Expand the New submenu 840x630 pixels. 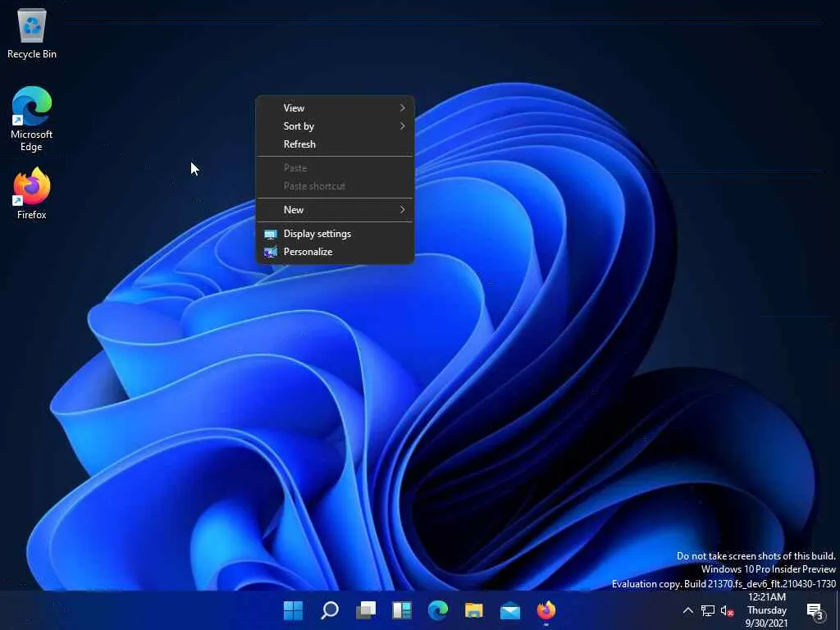(336, 209)
